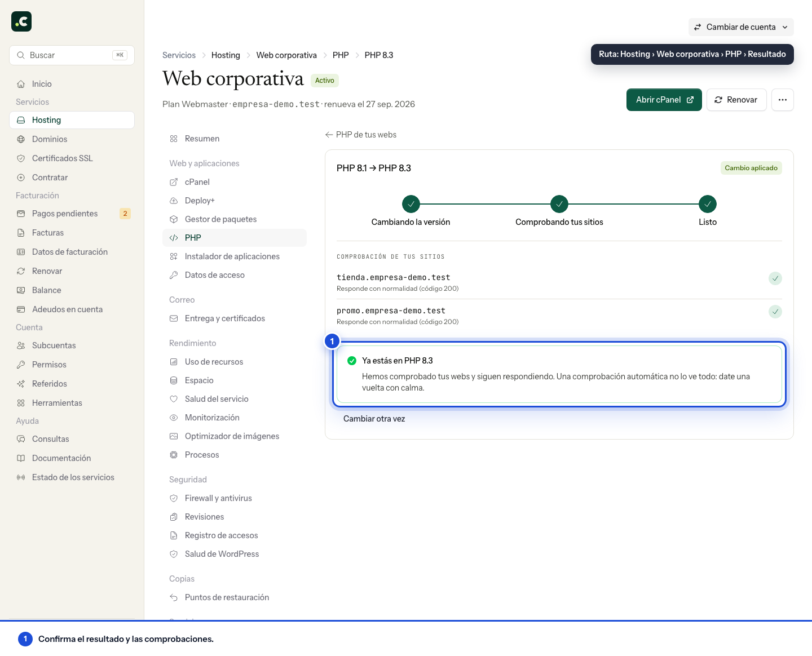Viewport: 812px width, 656px height.
Task: Click the Referidos sparkle icon
Action: (21, 384)
